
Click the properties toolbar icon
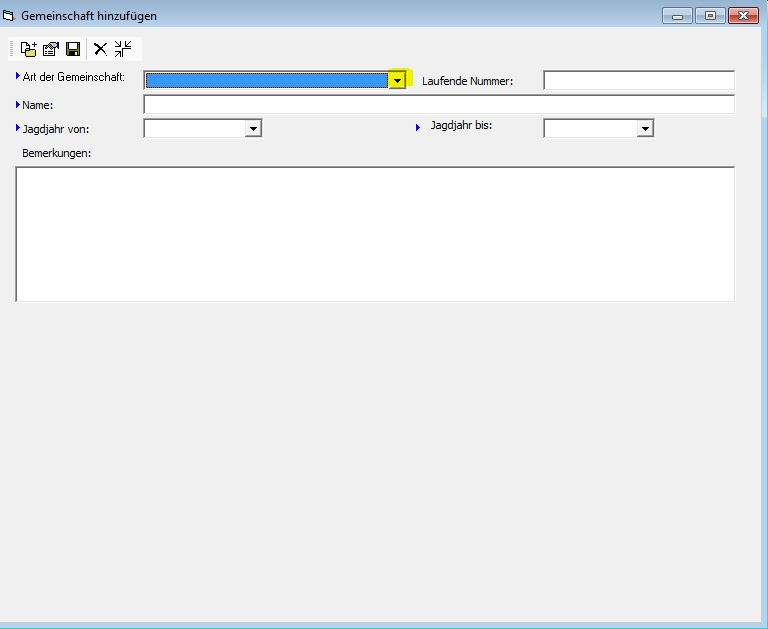tap(50, 49)
